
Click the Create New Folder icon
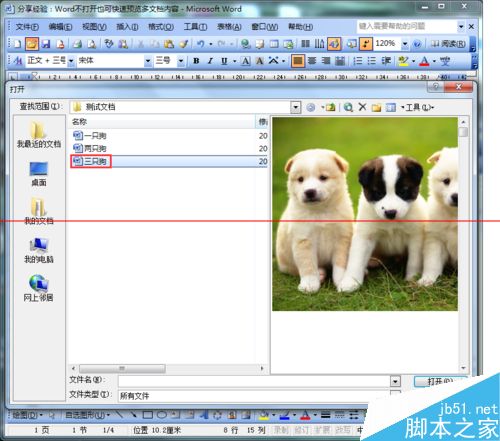(376, 107)
